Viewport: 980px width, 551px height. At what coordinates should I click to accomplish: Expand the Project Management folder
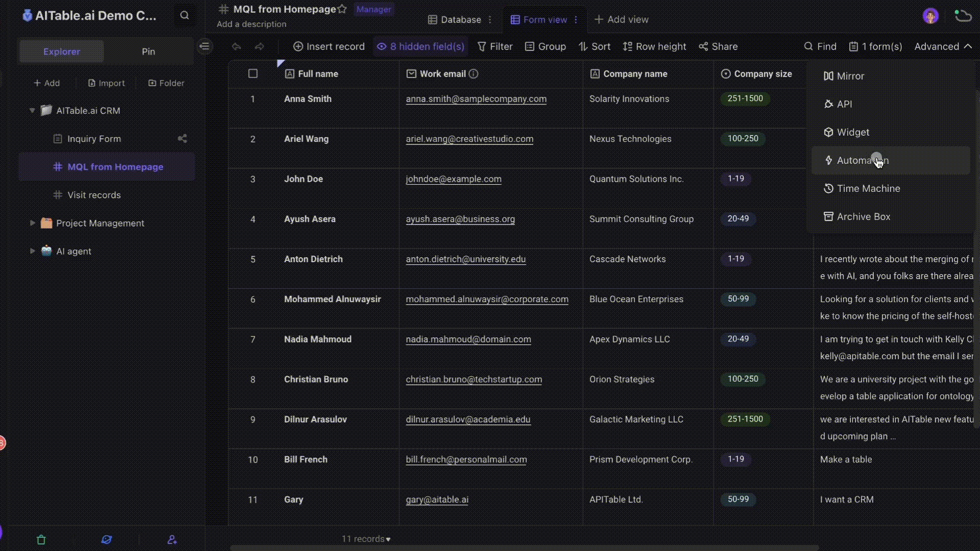click(32, 223)
